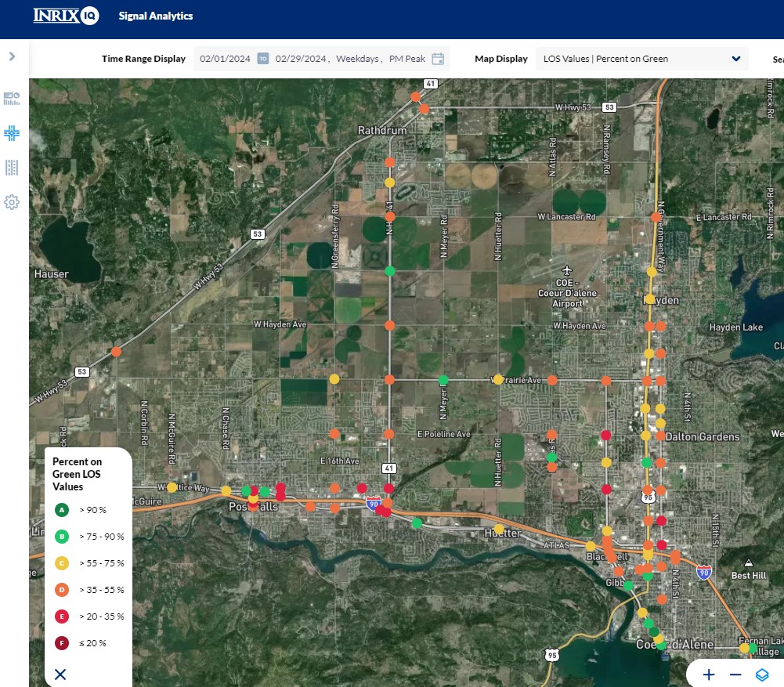Click the Percent on Green LOS Values heading
This screenshot has height=687, width=784.
77,474
